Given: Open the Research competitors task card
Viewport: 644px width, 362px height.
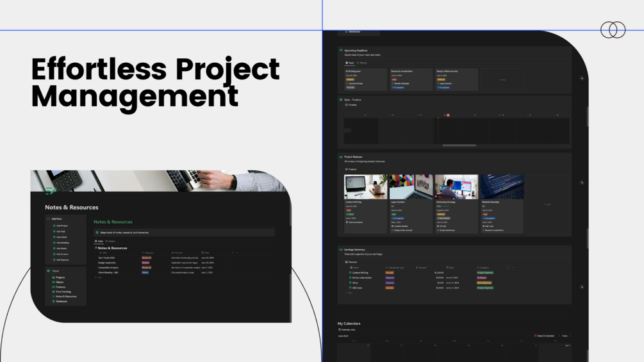Looking at the screenshot, I should pos(411,79).
